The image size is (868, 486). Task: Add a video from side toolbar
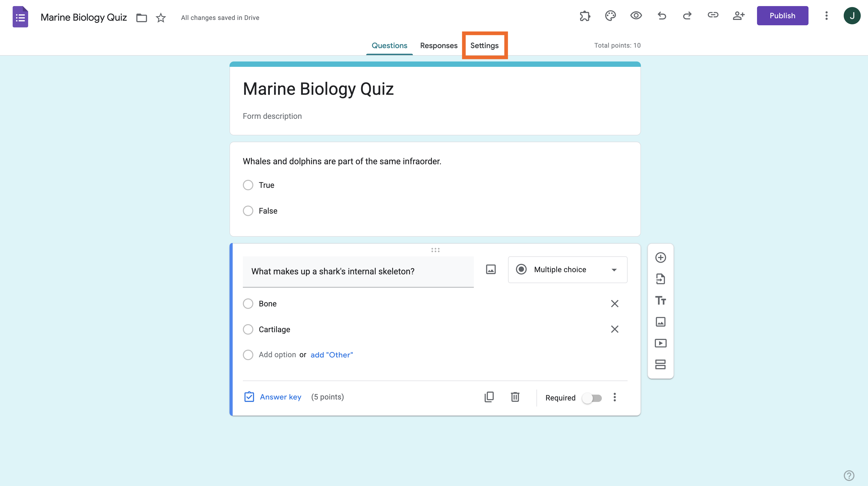point(660,343)
